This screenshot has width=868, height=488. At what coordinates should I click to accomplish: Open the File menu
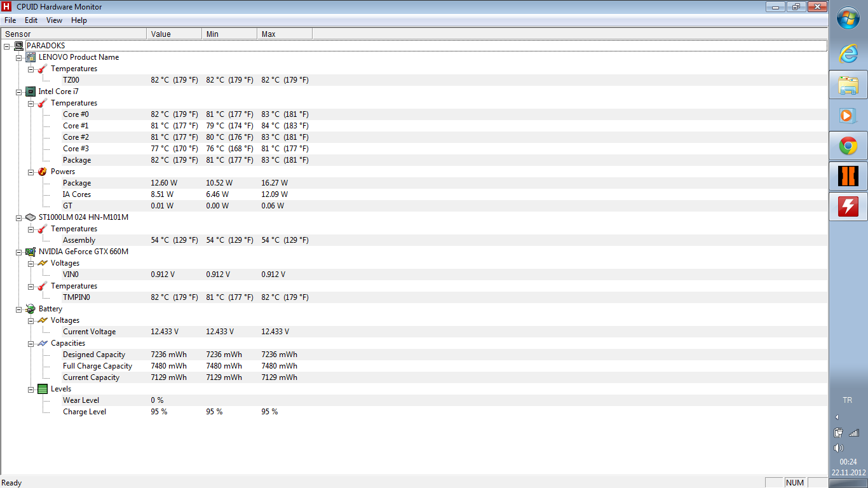tap(10, 20)
